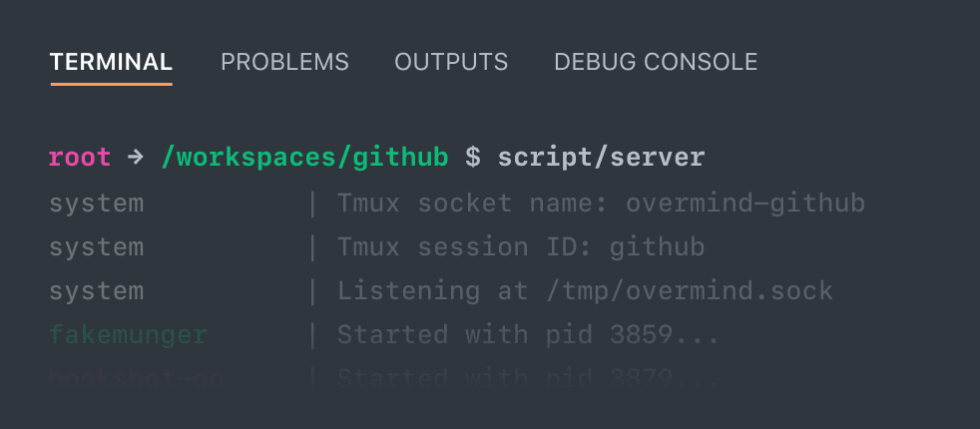This screenshot has height=429, width=980.
Task: Click the green /workspaces/github path
Action: [x=304, y=158]
